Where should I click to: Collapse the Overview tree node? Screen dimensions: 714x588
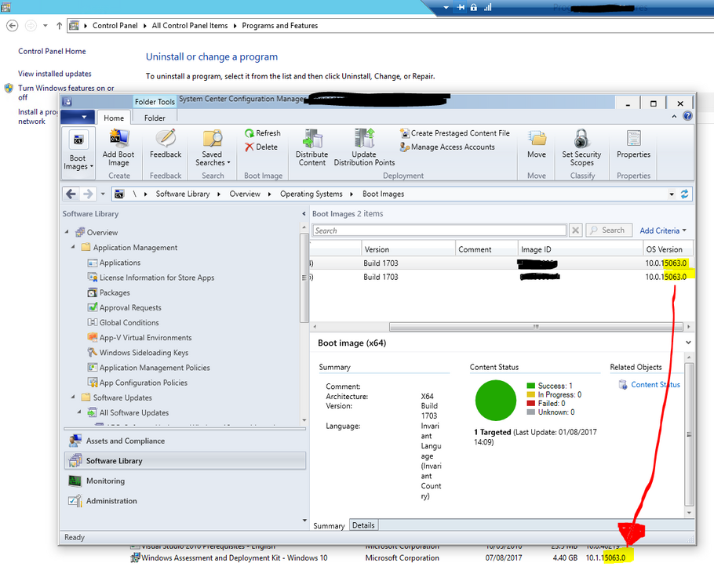(x=67, y=231)
